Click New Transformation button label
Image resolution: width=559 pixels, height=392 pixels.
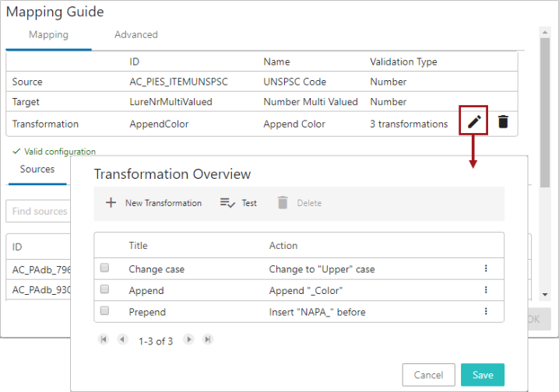[163, 203]
